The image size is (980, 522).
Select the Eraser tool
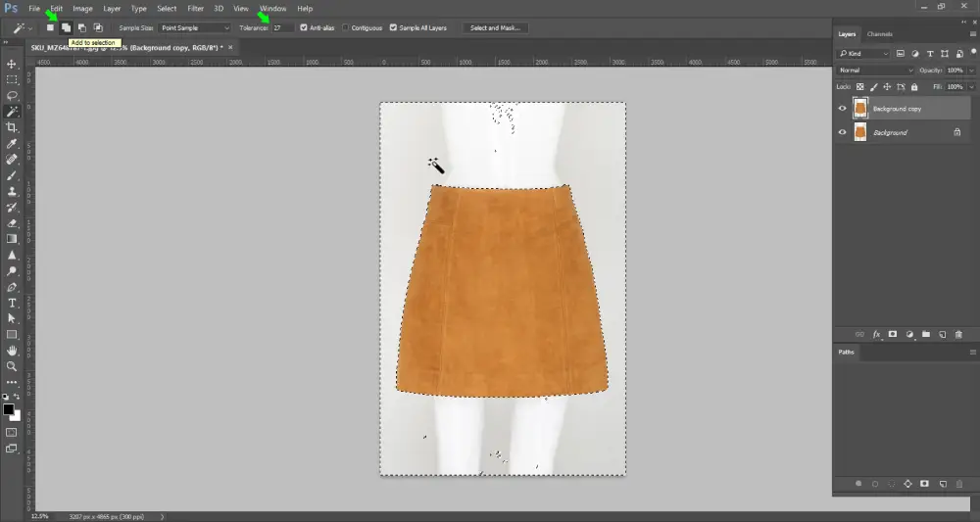[11, 223]
